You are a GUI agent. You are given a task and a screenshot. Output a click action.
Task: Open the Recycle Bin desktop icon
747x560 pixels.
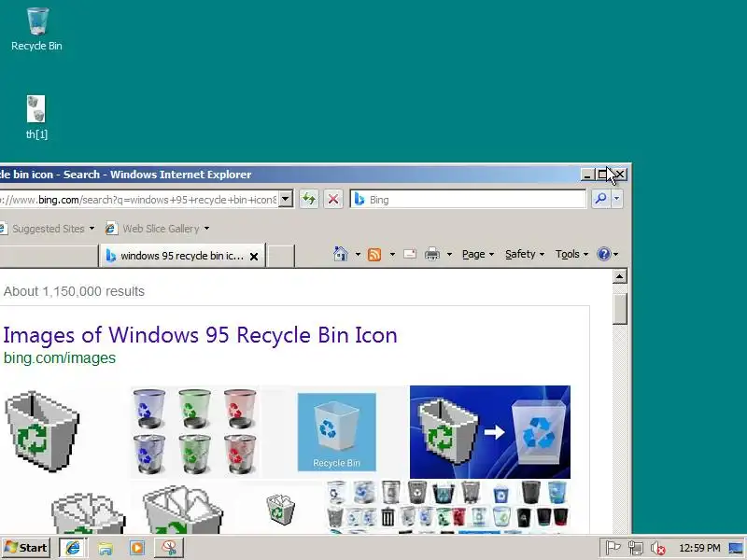(x=36, y=29)
